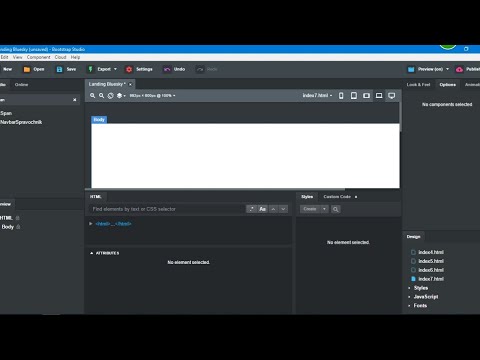The image size is (480, 360).
Task: Select HTML in the Overview tree
Action: pyautogui.click(x=7, y=218)
